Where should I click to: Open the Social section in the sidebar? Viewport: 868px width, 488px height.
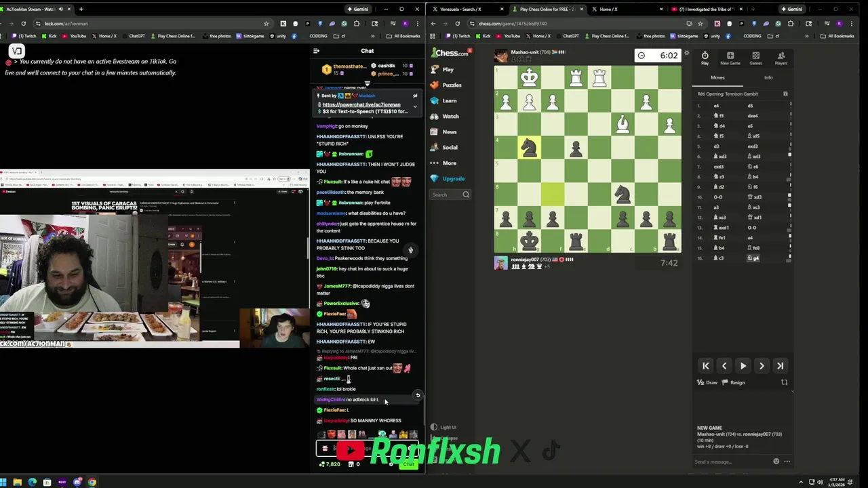click(444, 147)
